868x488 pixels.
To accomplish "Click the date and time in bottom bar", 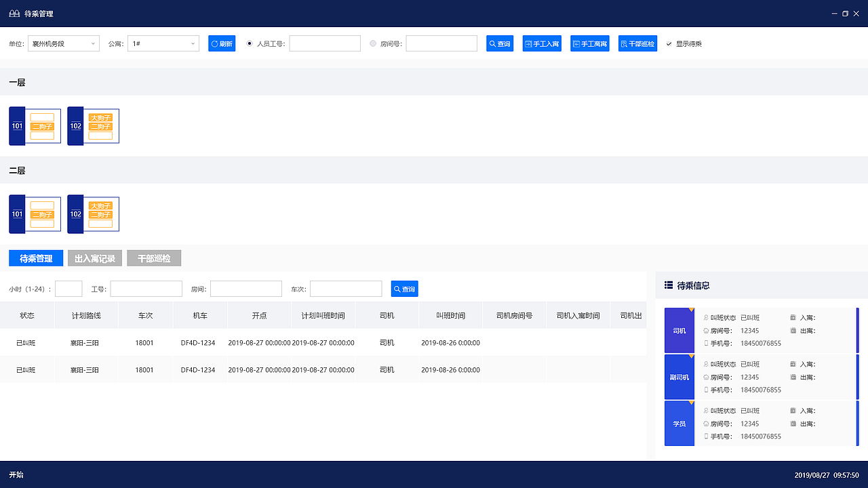I will coord(827,475).
